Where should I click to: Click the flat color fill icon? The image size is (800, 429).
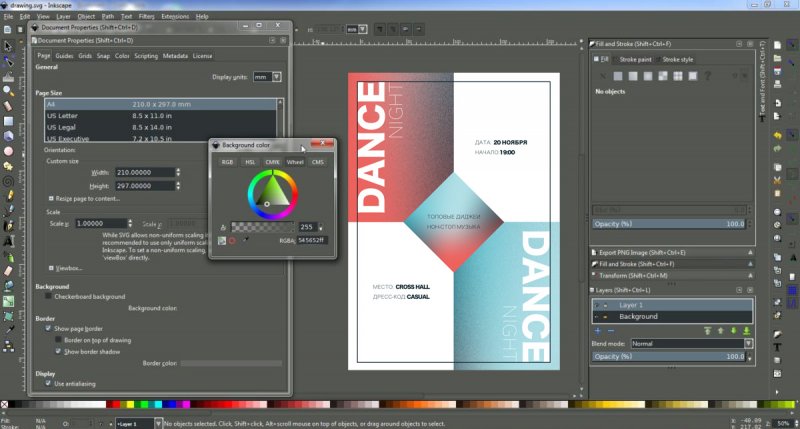619,75
